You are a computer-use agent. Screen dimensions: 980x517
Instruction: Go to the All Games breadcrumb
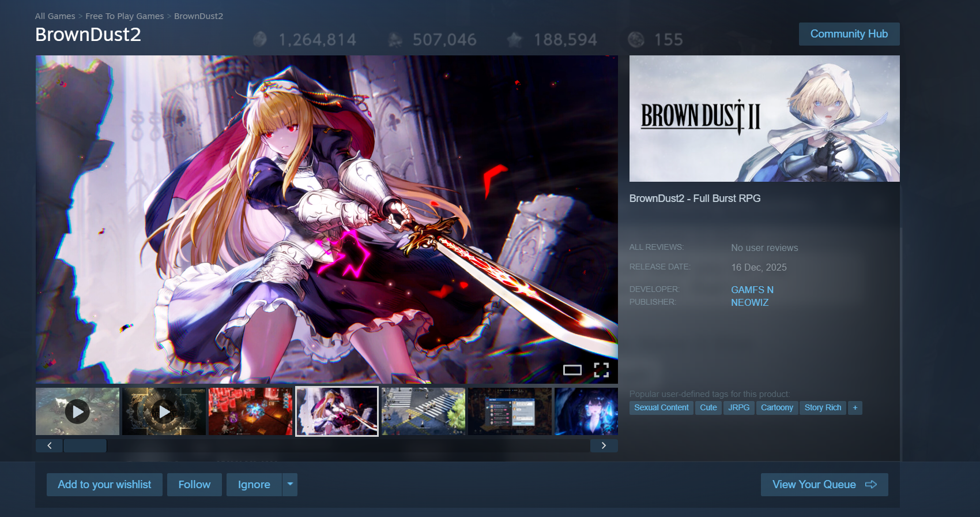55,16
